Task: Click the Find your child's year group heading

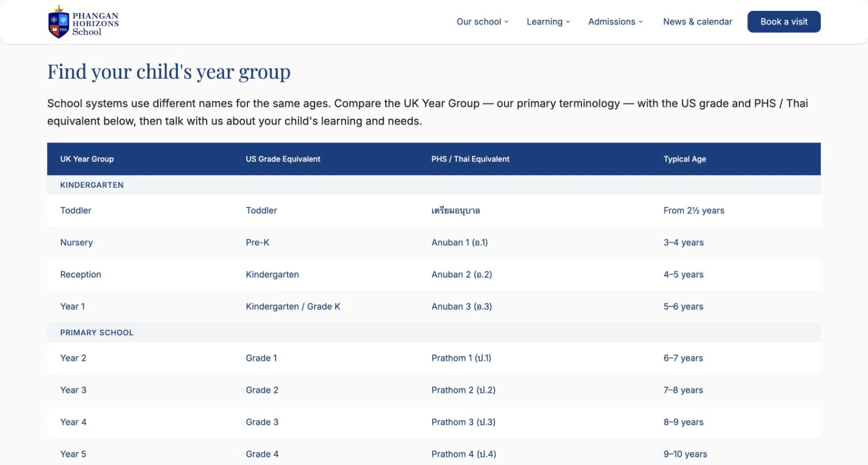Action: click(169, 72)
